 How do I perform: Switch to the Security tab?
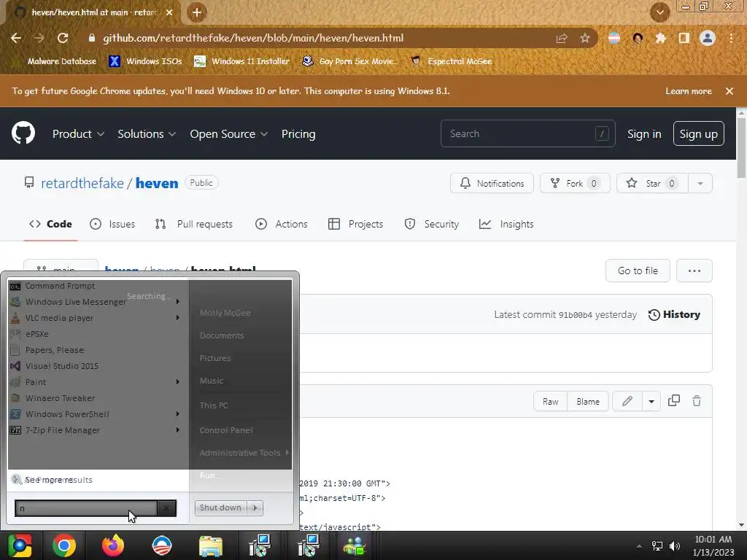point(432,224)
